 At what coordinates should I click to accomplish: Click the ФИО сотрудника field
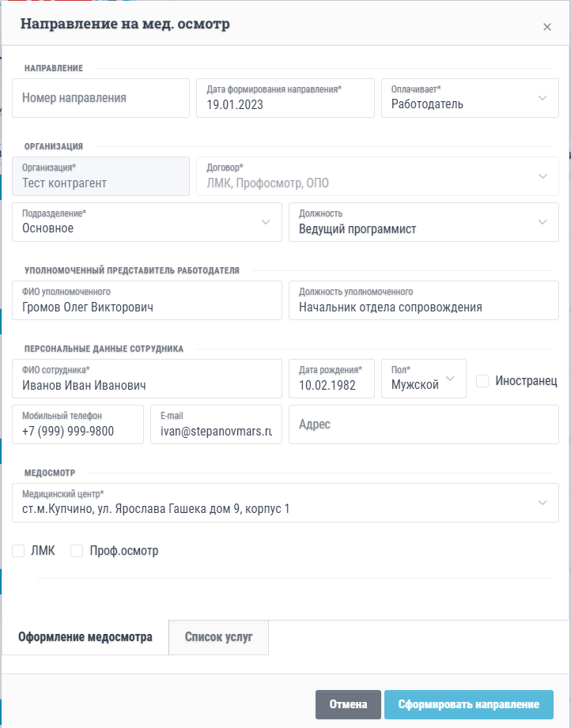pyautogui.click(x=147, y=379)
